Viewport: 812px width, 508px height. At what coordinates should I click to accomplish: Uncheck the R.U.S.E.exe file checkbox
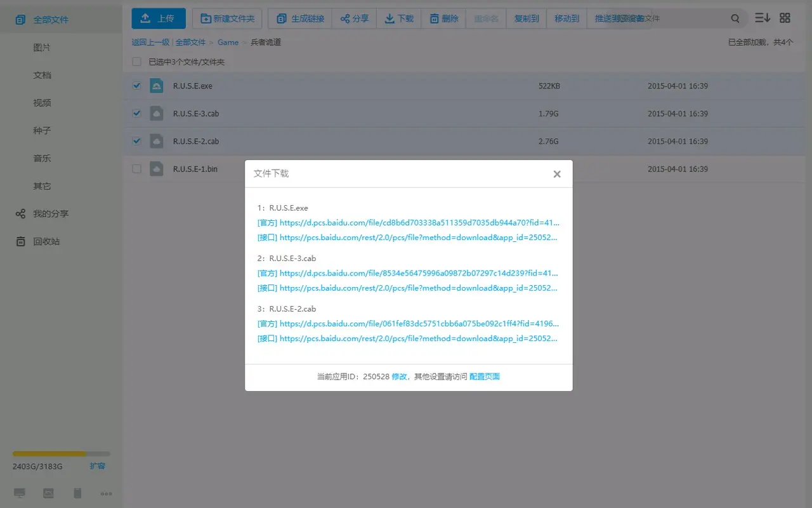(136, 85)
